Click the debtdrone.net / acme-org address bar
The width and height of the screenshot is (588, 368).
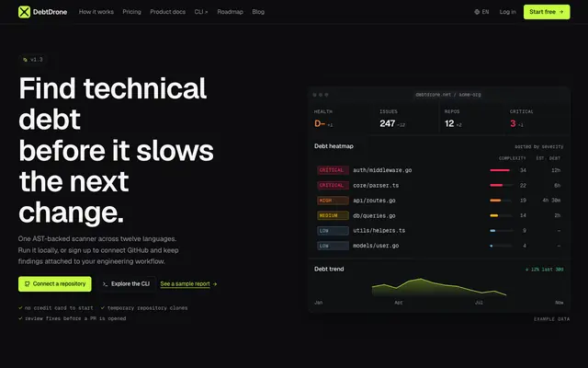pos(447,95)
